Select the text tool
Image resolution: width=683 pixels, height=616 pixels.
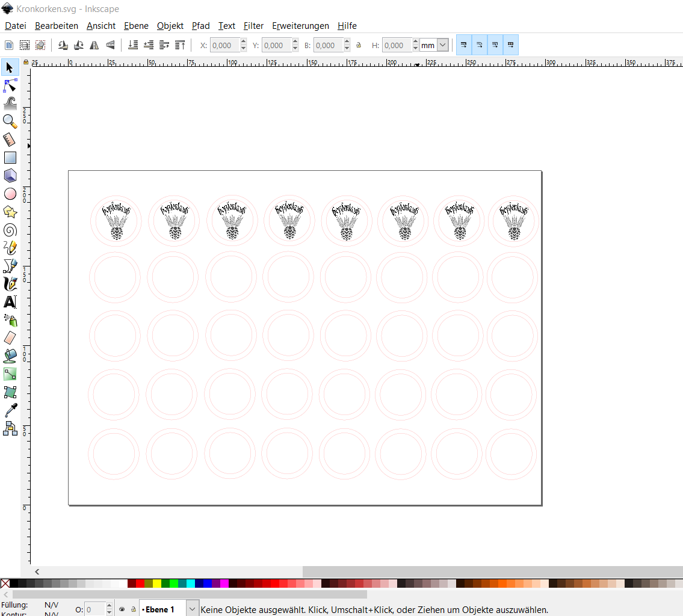click(x=10, y=302)
